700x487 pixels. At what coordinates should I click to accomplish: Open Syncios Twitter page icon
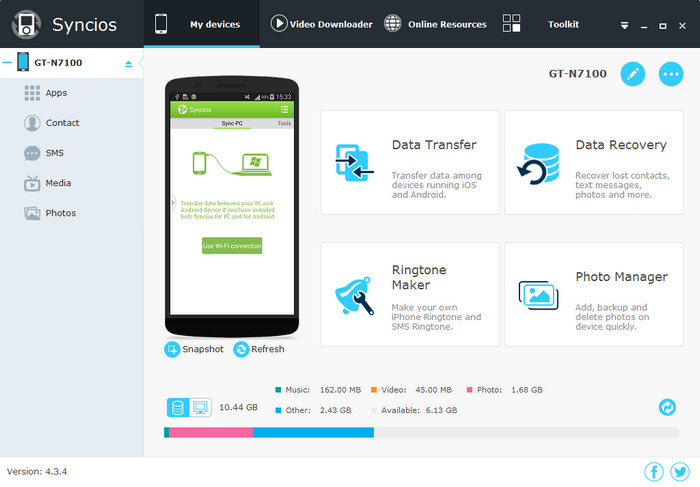(680, 472)
